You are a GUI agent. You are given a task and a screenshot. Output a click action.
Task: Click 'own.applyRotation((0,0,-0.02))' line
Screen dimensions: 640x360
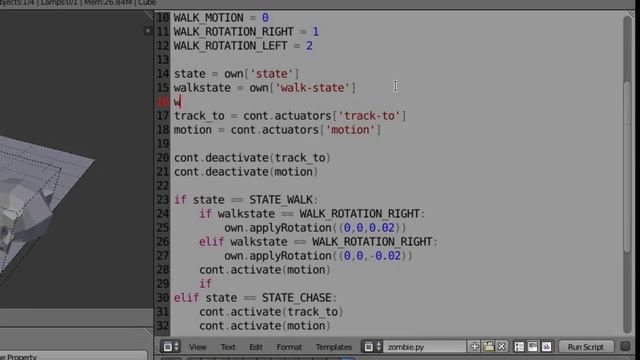(318, 256)
